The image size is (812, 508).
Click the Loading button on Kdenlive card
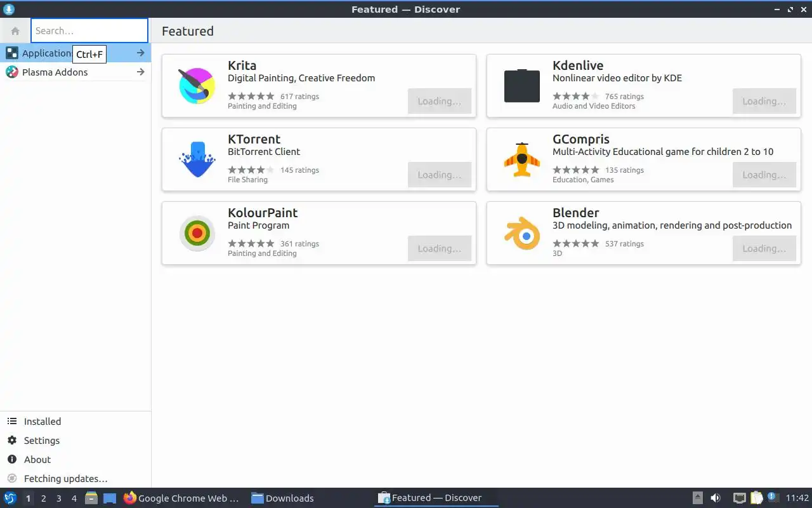764,101
